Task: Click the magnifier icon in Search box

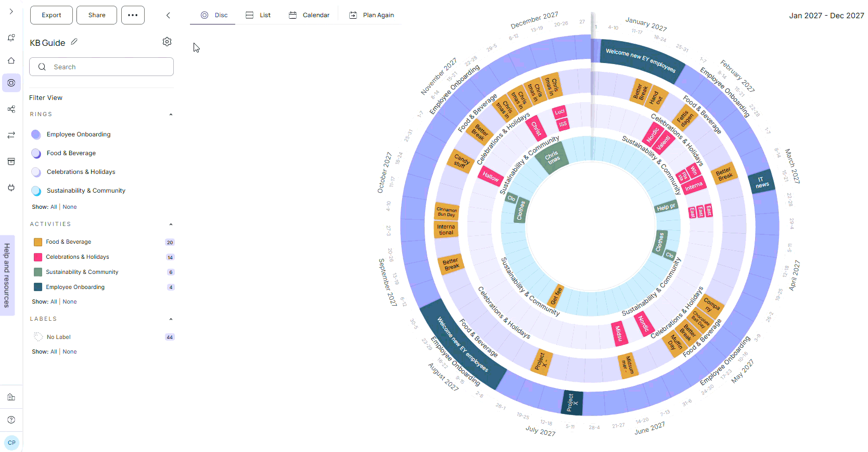Action: 42,67
